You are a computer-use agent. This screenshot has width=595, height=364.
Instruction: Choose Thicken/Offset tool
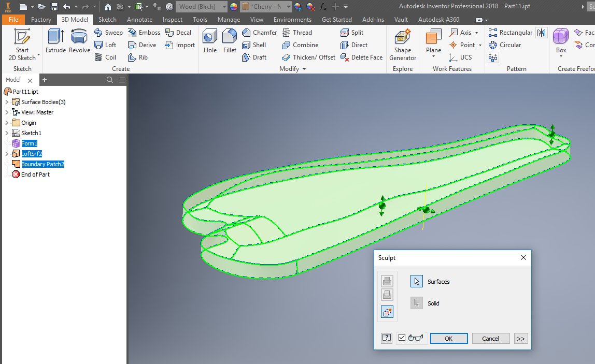[x=308, y=57]
